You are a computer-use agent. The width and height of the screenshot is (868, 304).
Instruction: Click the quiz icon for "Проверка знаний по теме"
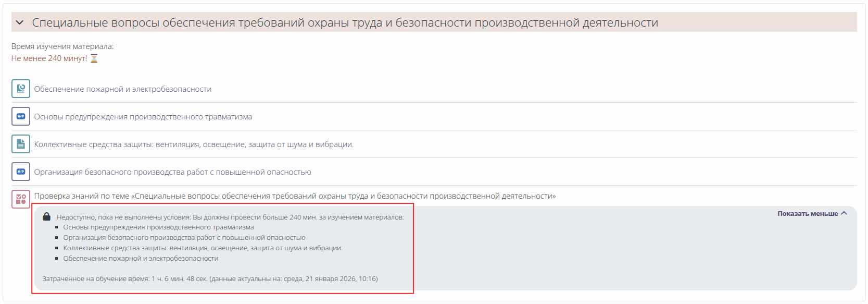[21, 199]
